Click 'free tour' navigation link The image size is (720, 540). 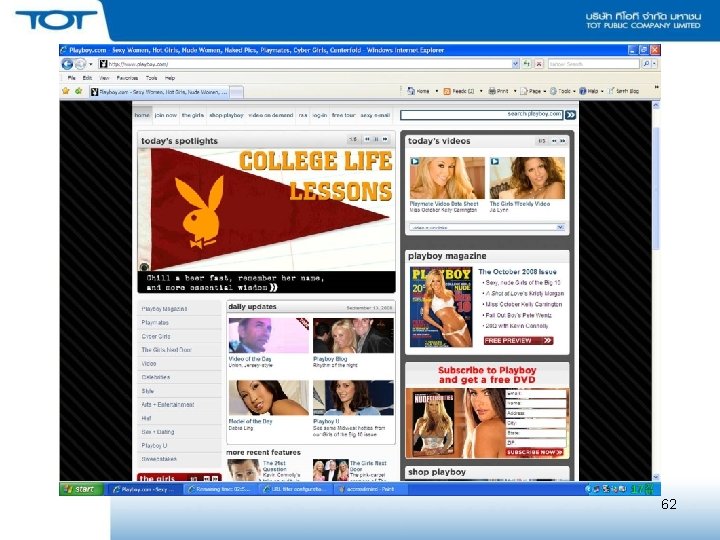343,115
